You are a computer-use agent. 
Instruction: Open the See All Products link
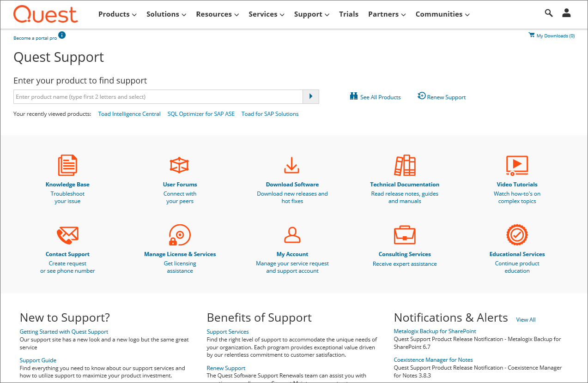pyautogui.click(x=381, y=97)
